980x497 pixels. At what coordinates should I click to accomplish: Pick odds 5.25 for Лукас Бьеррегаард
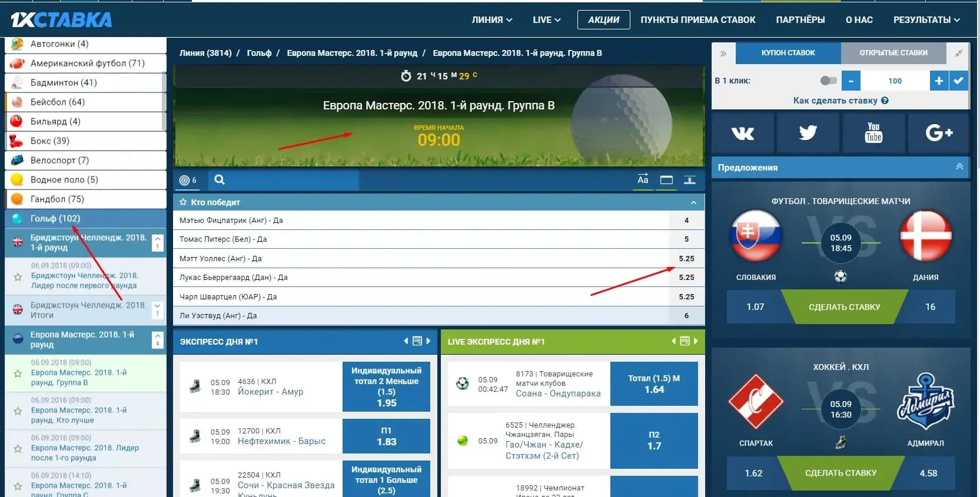(x=687, y=278)
